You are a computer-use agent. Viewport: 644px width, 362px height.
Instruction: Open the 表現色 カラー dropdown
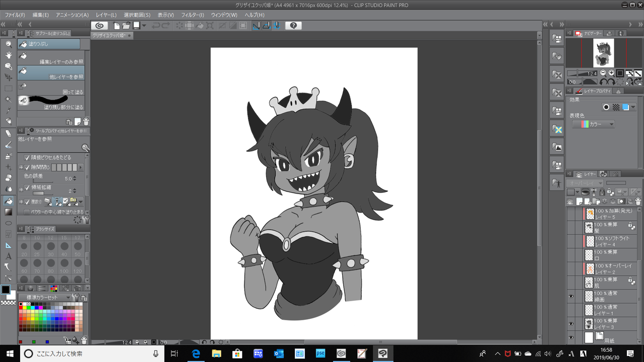pyautogui.click(x=594, y=124)
